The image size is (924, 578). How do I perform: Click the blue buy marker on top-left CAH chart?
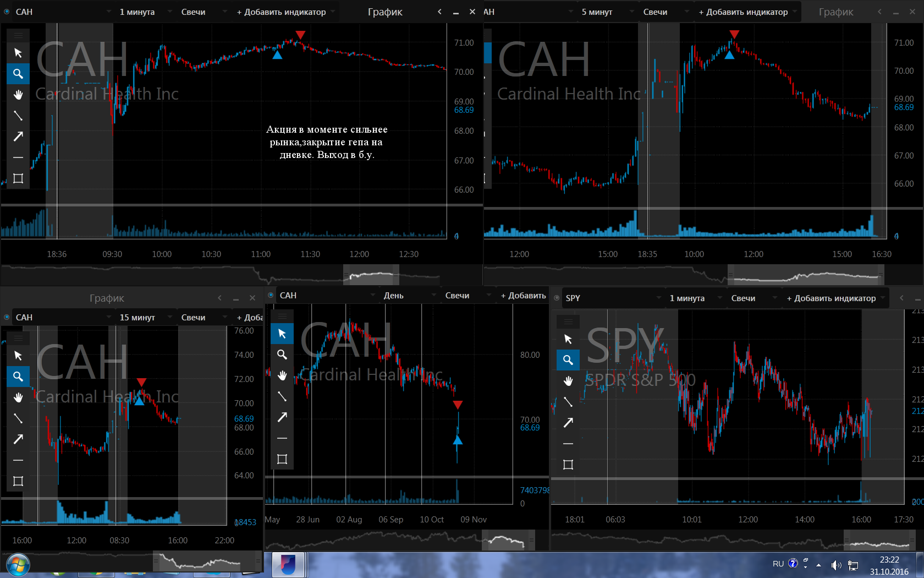click(x=277, y=54)
